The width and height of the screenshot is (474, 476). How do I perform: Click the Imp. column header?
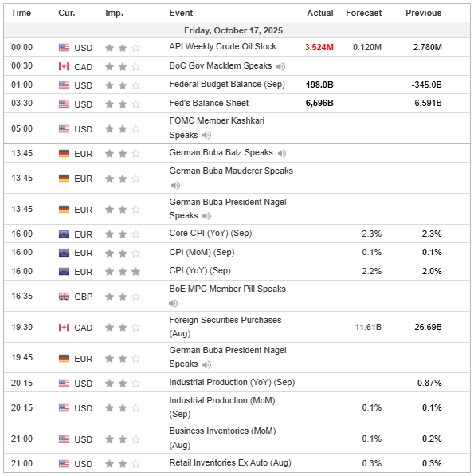[x=115, y=13]
